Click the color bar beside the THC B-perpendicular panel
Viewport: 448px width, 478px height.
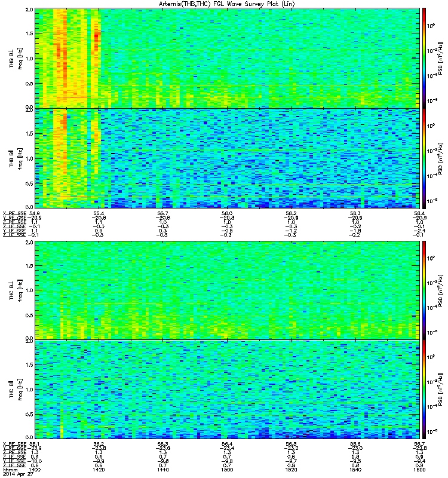424,290
